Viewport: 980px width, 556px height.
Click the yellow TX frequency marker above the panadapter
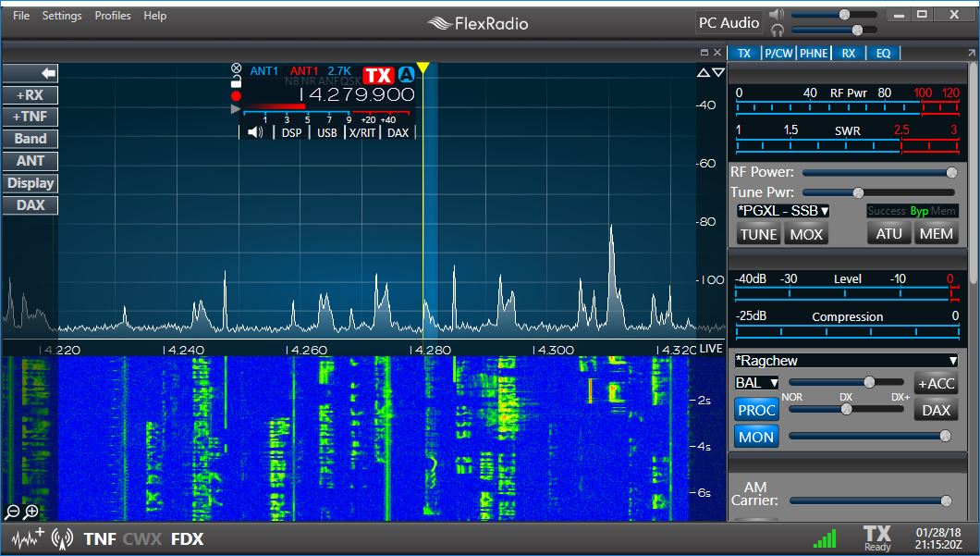tap(423, 67)
